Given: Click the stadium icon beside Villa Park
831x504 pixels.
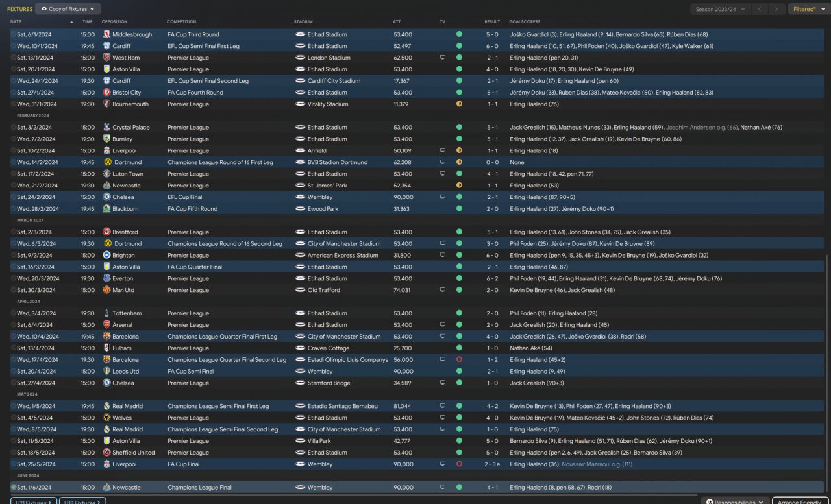Looking at the screenshot, I should click(300, 441).
